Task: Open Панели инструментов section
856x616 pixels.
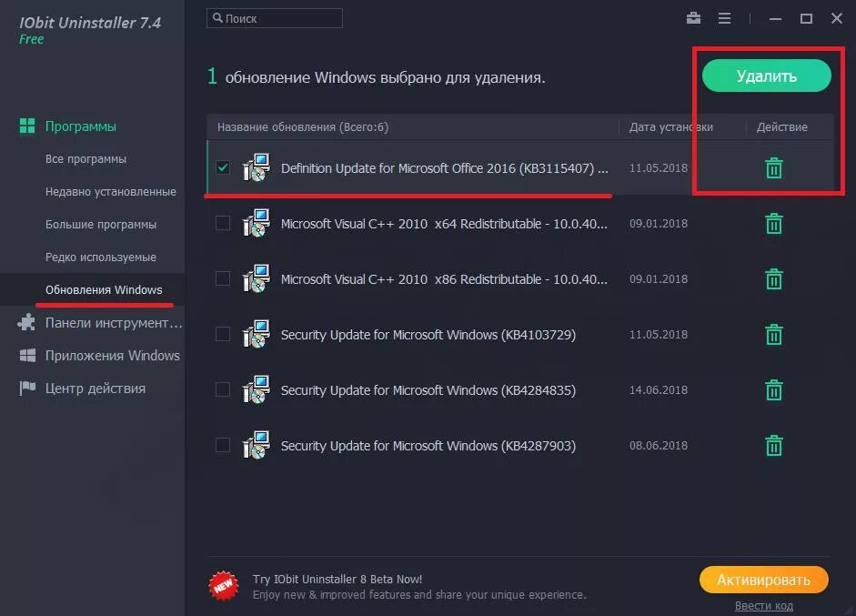Action: [114, 323]
